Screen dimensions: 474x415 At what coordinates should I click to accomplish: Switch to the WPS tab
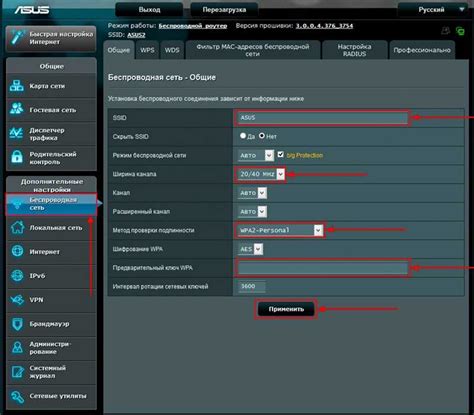[x=147, y=50]
